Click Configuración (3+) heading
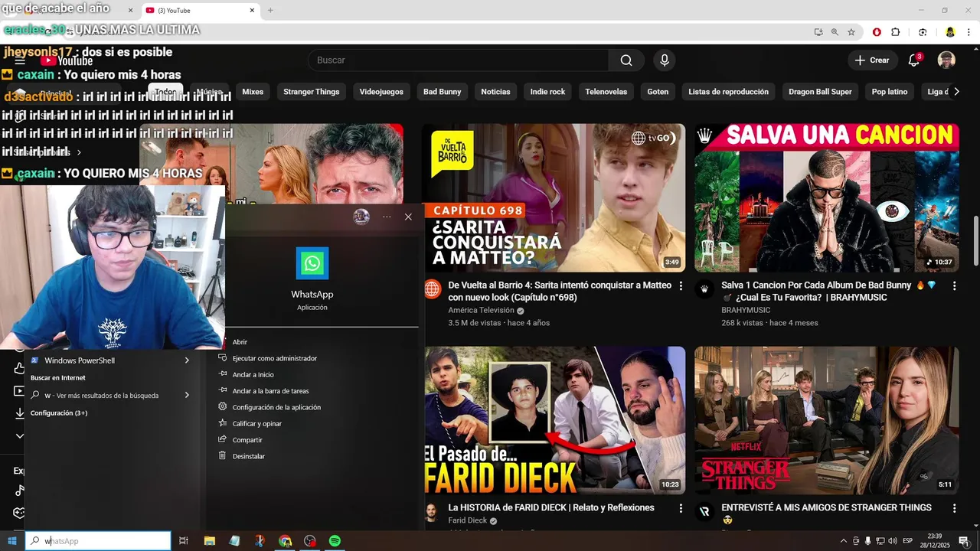 coord(59,413)
